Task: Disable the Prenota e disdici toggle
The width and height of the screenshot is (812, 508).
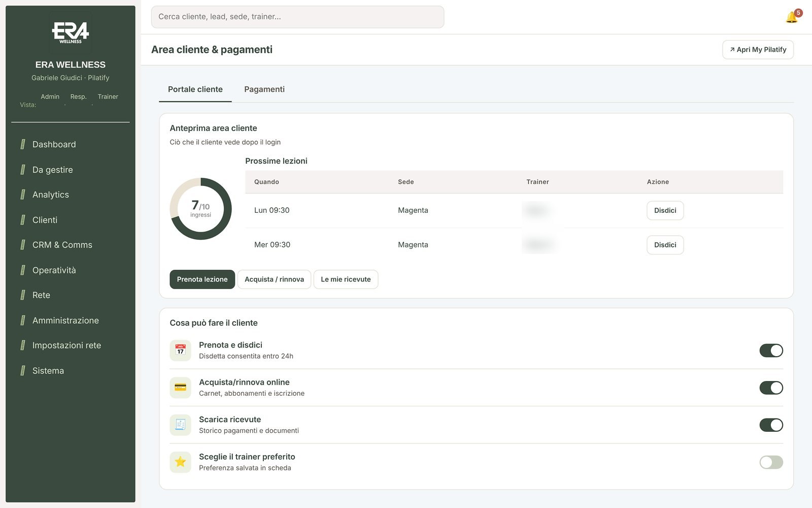Action: click(771, 351)
